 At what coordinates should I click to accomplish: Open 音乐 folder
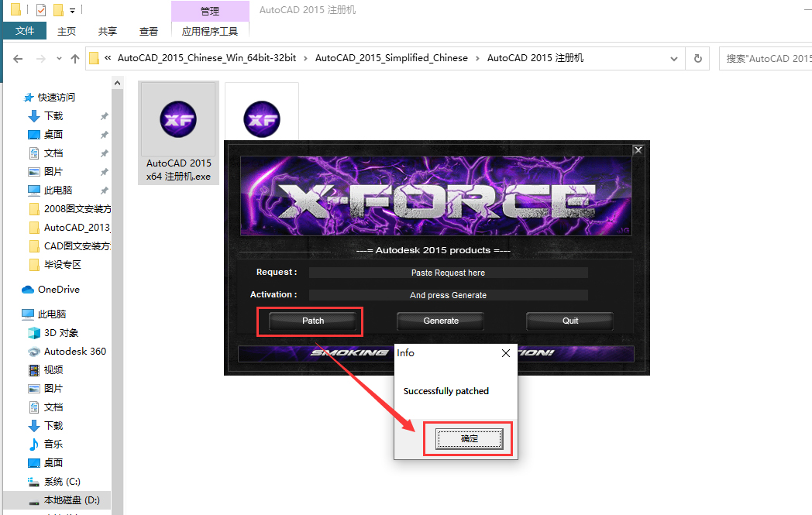53,444
